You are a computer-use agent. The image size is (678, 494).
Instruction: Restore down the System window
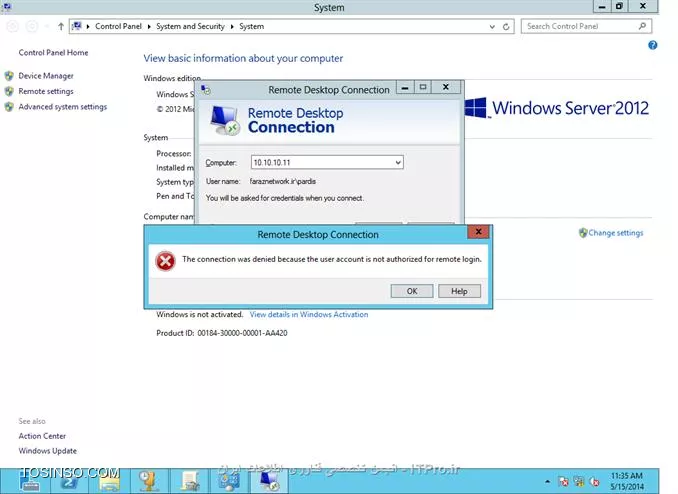point(620,6)
